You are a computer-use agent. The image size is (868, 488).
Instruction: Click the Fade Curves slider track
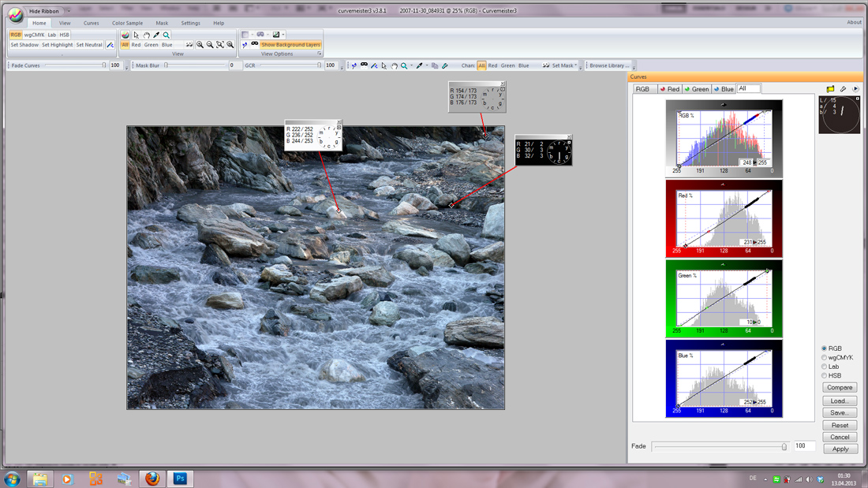[75, 65]
